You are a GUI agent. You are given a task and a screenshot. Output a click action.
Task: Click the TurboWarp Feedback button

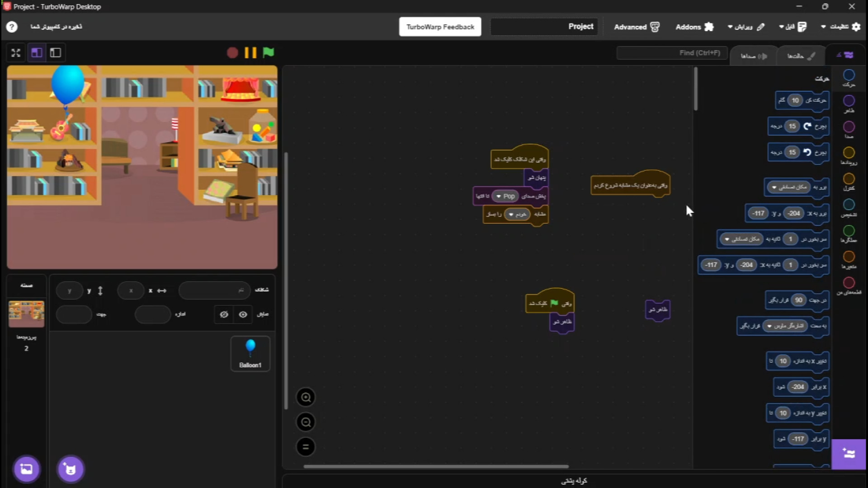(440, 27)
